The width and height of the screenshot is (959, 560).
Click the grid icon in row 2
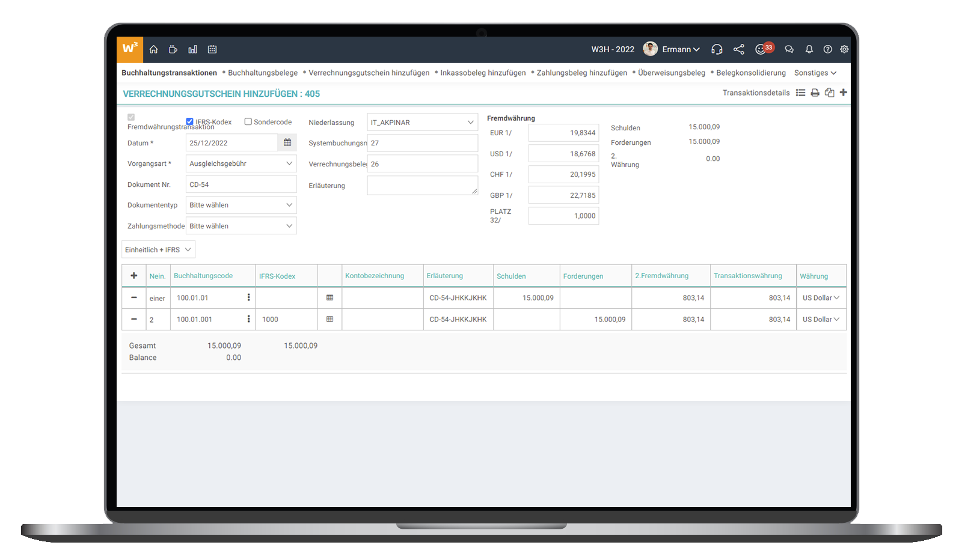coord(329,319)
